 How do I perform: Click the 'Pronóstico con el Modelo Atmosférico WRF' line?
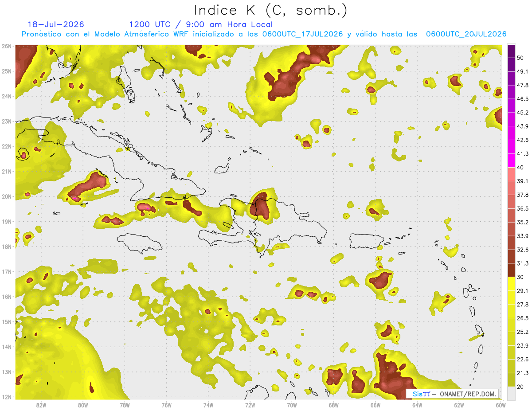[x=264, y=34]
